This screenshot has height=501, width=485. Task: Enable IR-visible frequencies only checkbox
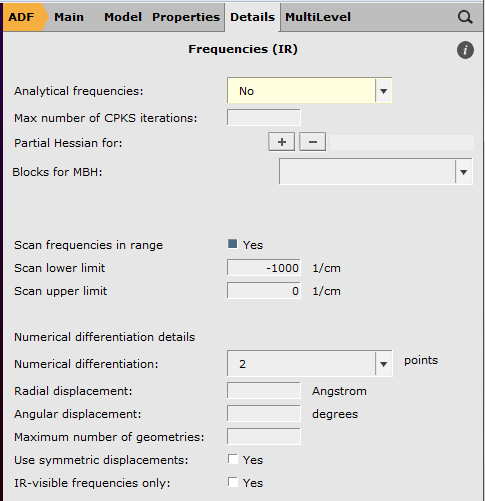(233, 482)
